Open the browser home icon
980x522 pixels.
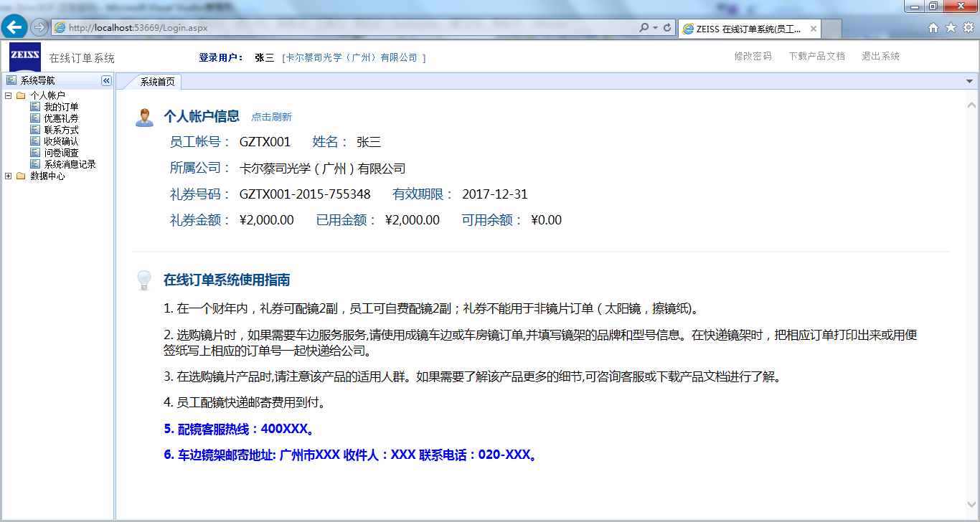(933, 28)
